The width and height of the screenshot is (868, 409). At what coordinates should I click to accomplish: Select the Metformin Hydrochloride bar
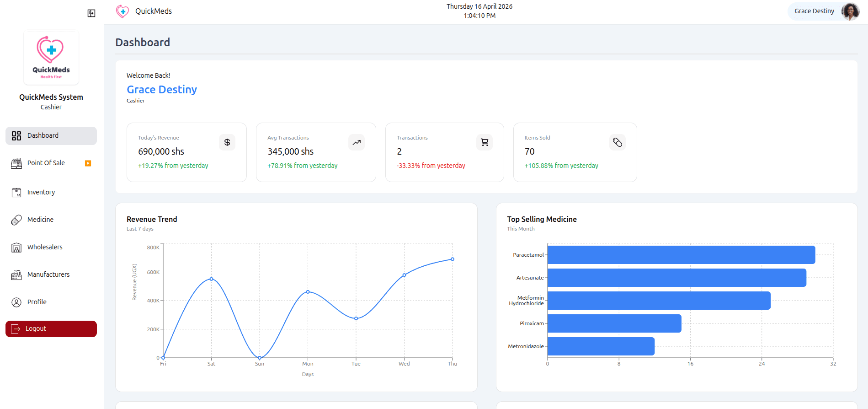pos(659,301)
